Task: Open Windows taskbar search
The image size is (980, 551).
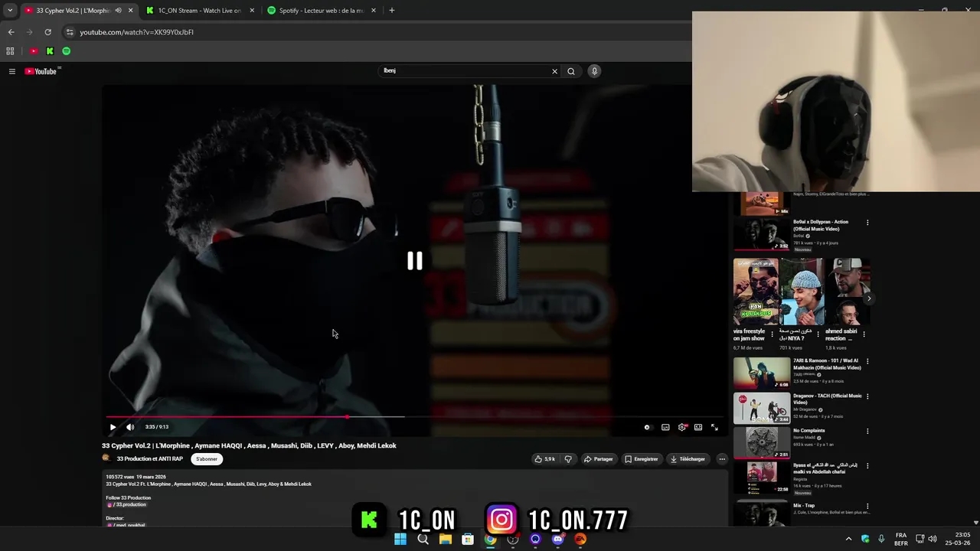Action: [423, 540]
